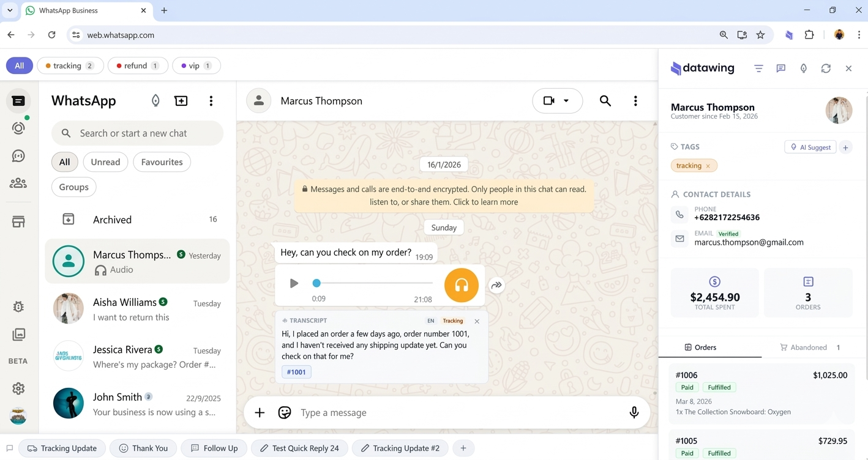Open the Aisha Williams chat
This screenshot has width=868, height=460.
137,309
